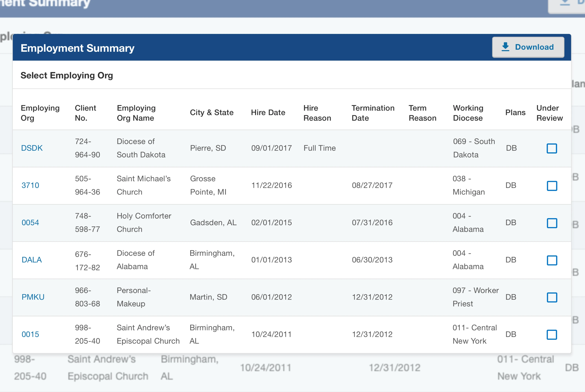
Task: Open the DALA employing org link
Action: (x=32, y=260)
